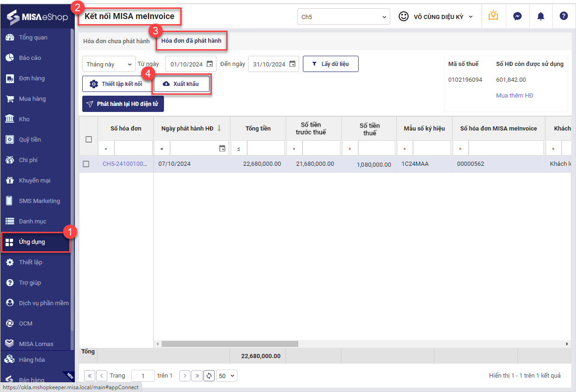The height and width of the screenshot is (392, 576).
Task: Expand the VÔ CÙNG DIỆU KỲ user menu
Action: coord(436,17)
